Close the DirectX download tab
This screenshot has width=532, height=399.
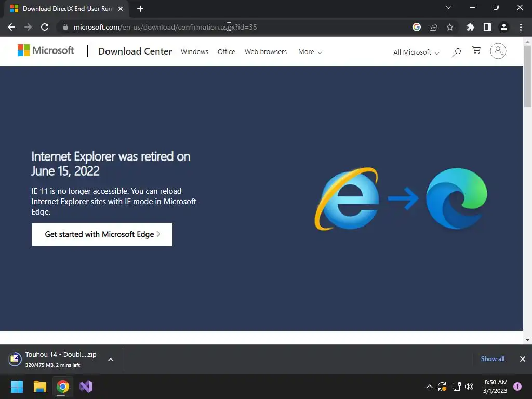[121, 9]
